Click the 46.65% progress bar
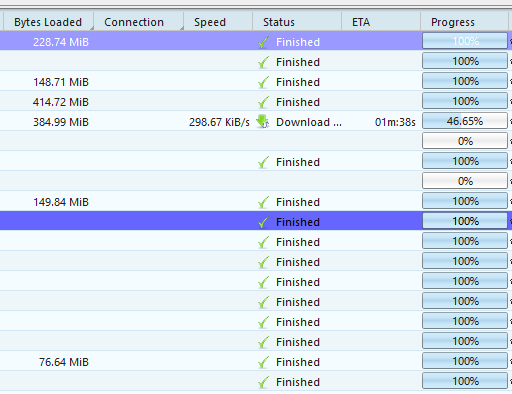Screen dimensions: 512x394 465,121
